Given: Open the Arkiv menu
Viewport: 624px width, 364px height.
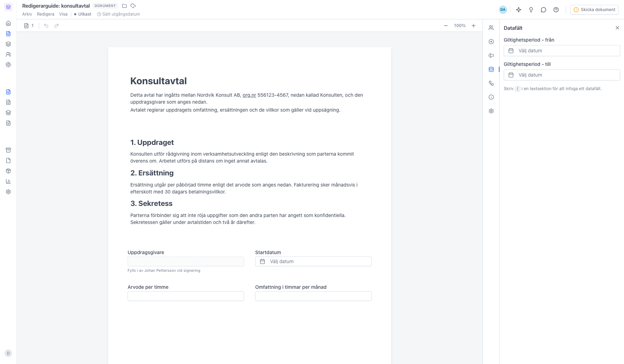Looking at the screenshot, I should [27, 14].
